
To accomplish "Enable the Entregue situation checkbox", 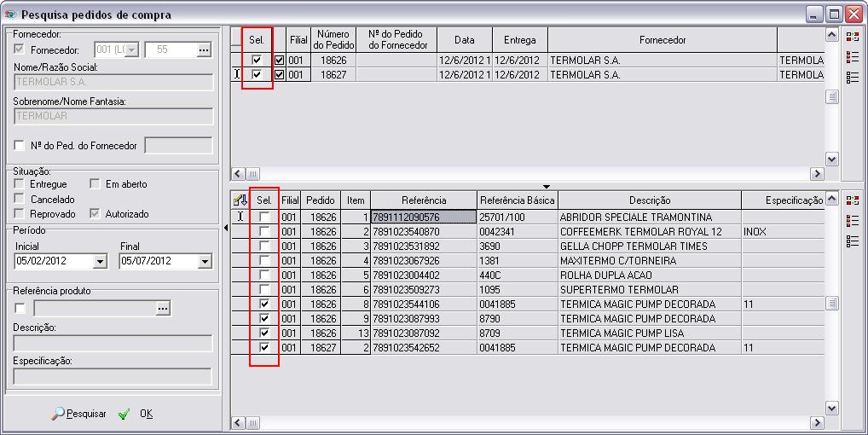I will coord(20,184).
